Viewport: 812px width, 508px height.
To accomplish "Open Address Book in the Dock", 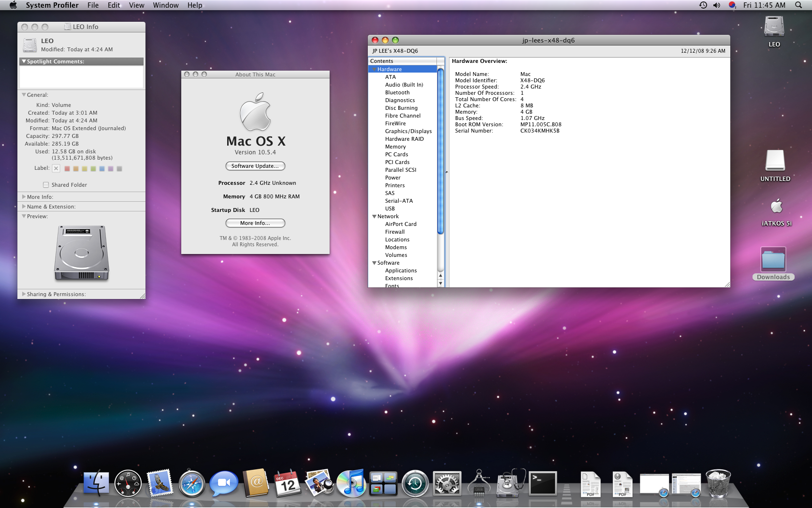I will (x=256, y=483).
